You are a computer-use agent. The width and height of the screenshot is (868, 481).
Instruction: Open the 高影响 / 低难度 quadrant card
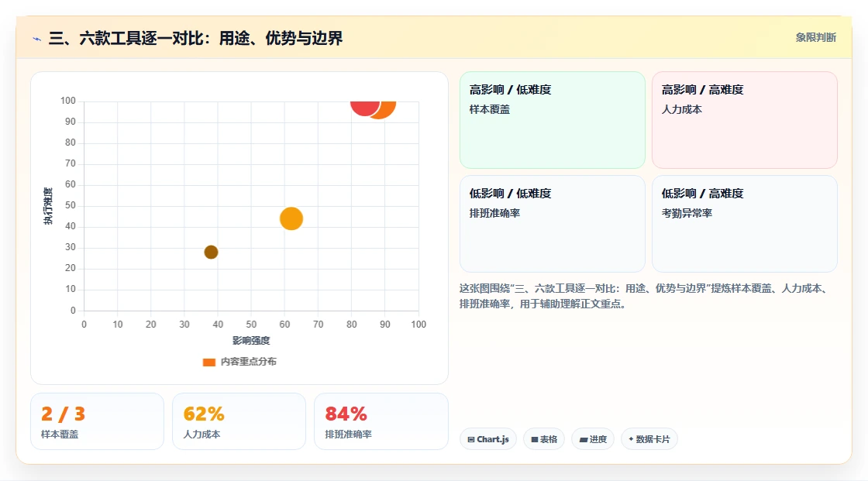(x=553, y=120)
